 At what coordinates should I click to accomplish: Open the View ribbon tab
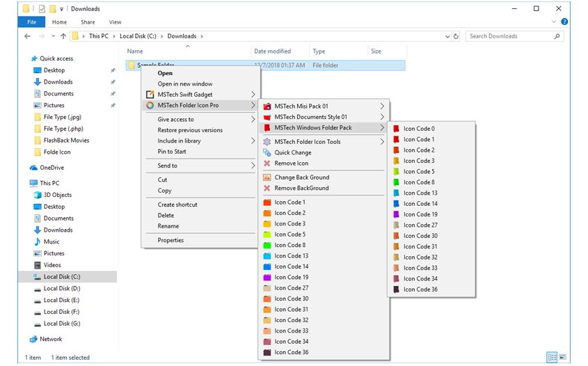(114, 22)
